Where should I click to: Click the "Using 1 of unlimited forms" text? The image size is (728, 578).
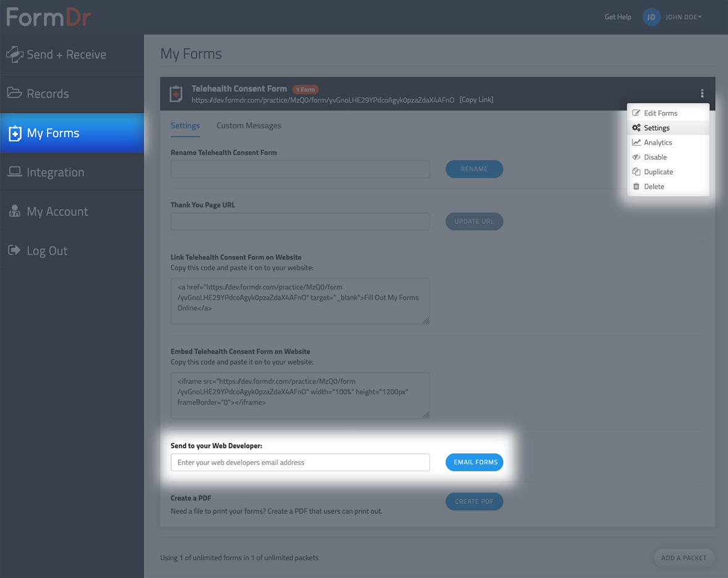pos(239,558)
